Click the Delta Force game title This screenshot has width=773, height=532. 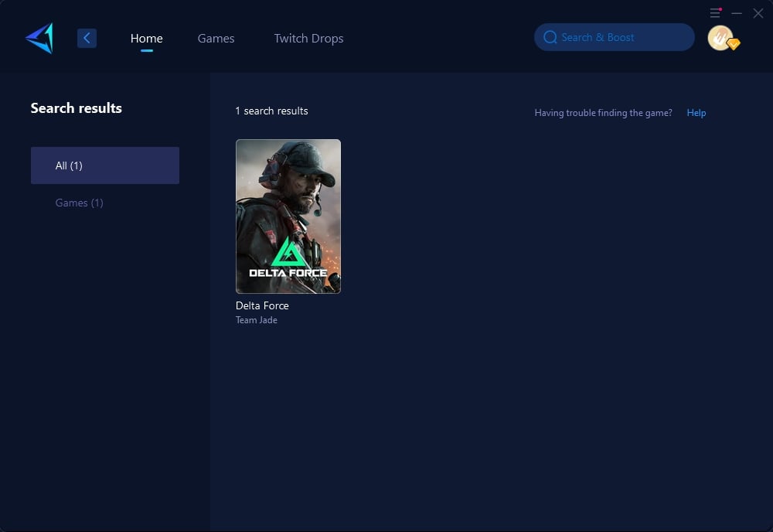click(x=262, y=305)
